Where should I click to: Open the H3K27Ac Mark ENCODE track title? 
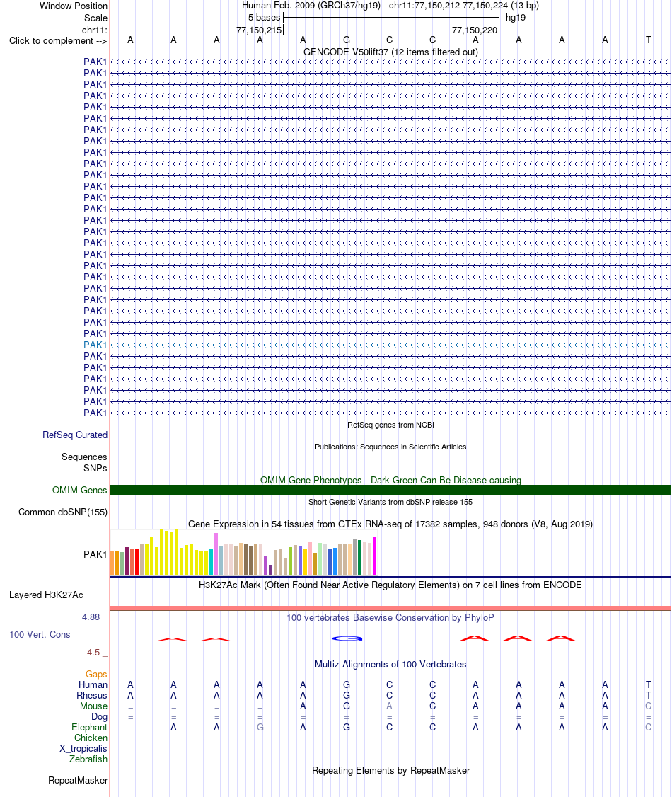pyautogui.click(x=390, y=585)
